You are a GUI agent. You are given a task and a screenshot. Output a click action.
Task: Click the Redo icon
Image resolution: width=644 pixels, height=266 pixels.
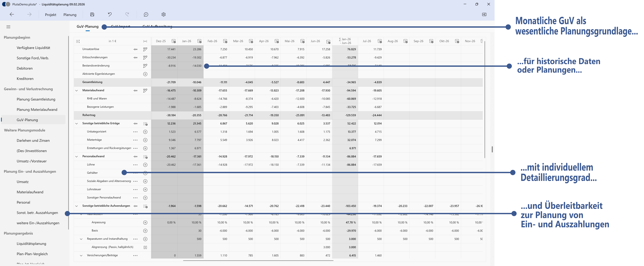127,14
